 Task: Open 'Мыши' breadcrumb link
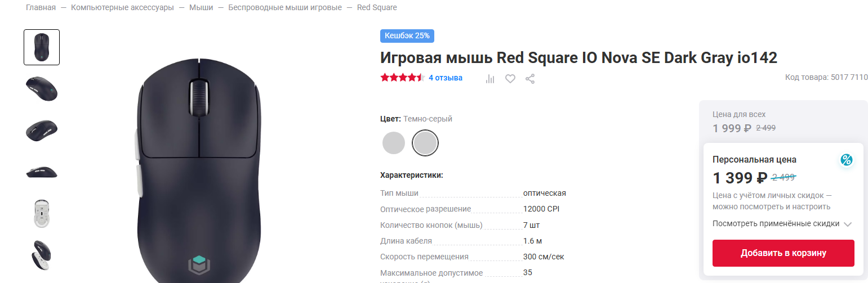201,8
